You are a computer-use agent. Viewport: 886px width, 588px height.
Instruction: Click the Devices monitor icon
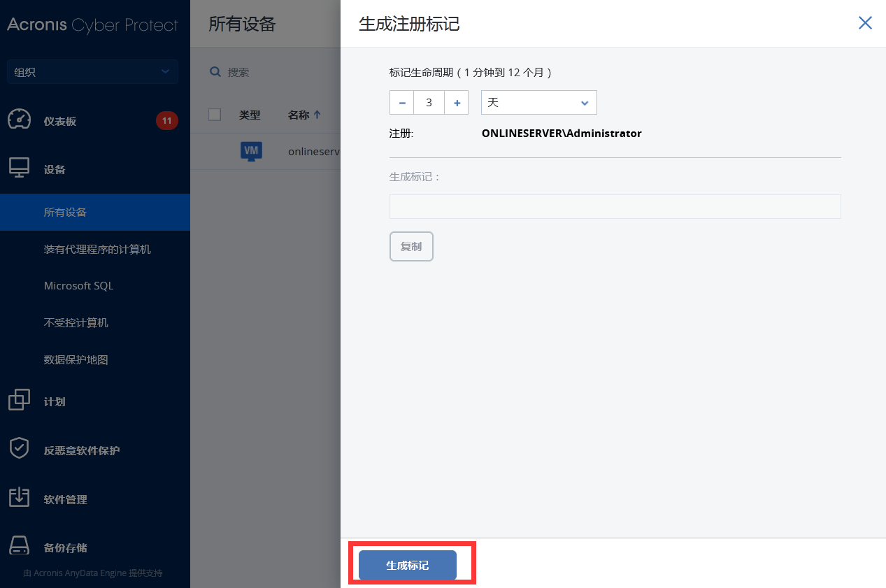coord(19,168)
